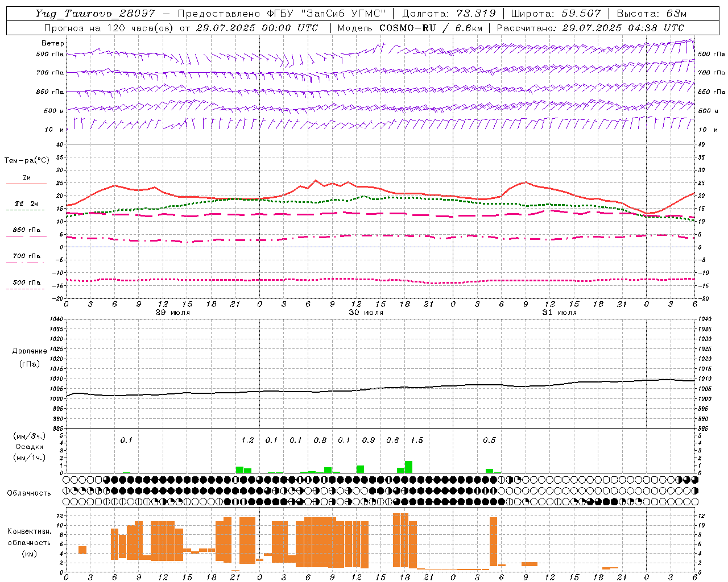Click the Ветер panel label
Image resolution: width=728 pixels, height=582 pixels.
(x=53, y=43)
